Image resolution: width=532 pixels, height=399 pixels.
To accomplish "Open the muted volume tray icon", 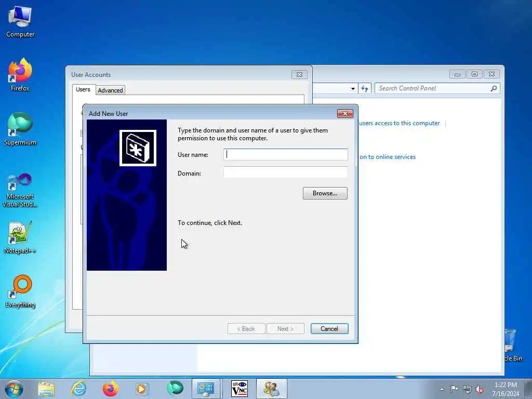I will click(x=480, y=390).
